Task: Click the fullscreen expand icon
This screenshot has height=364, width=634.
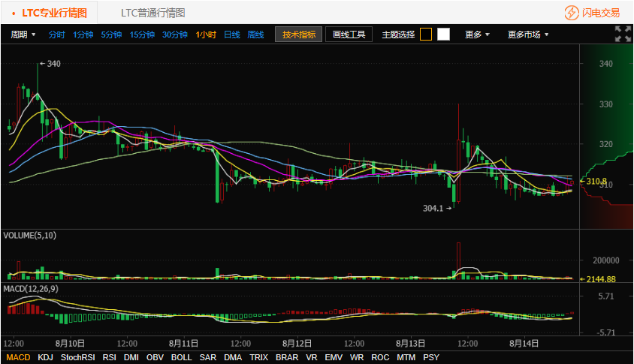Action: (623, 34)
